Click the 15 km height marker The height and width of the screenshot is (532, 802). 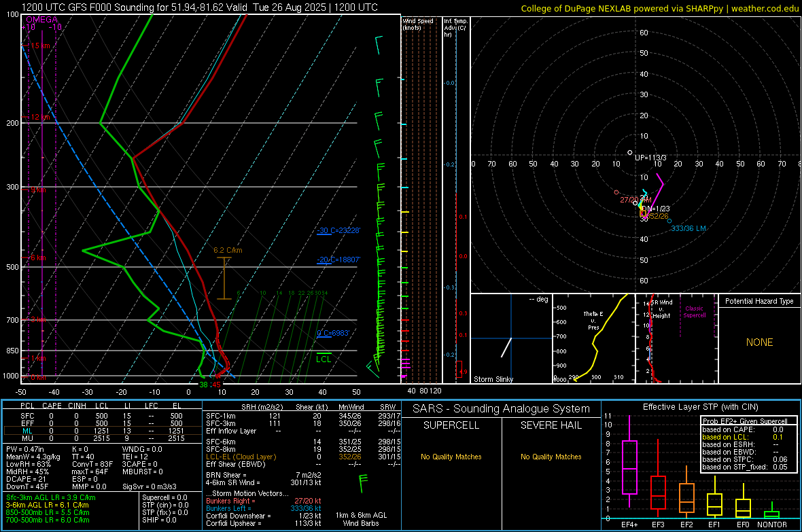(40, 46)
